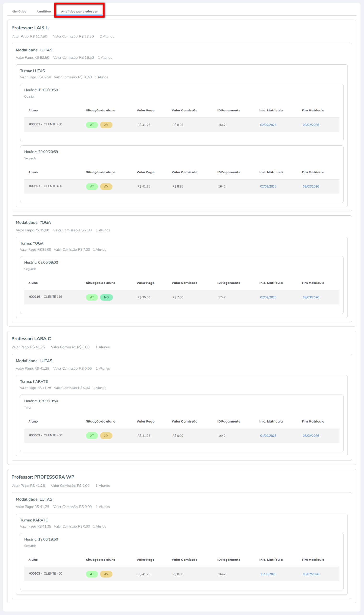Open enrollment start date 02/09/2025 link
Viewport: 364px width, 615px height.
point(268,297)
